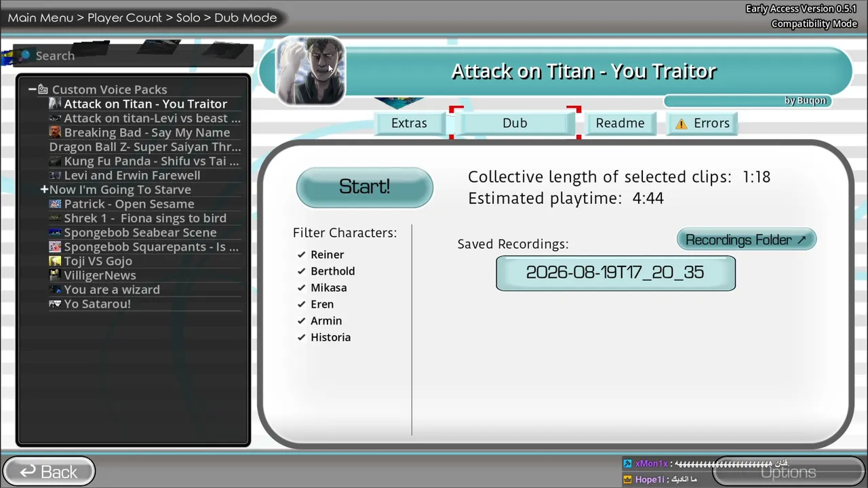Uncheck Eren in Filter Characters

315,304
